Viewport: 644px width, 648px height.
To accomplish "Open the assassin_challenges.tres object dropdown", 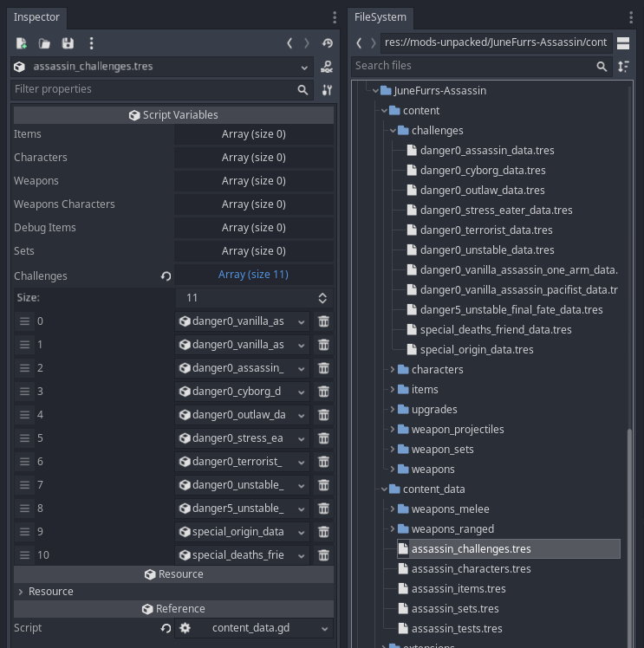I will pyautogui.click(x=162, y=67).
